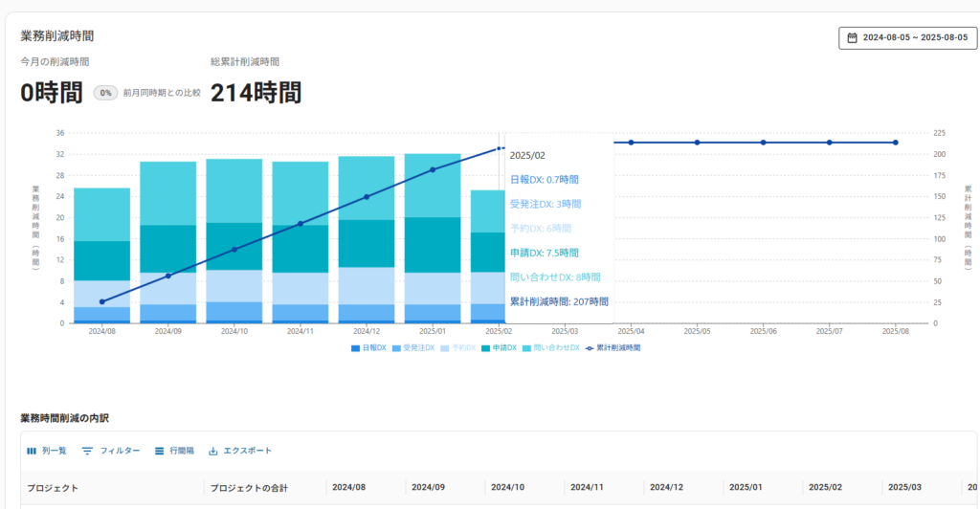980x509 pixels.
Task: Open the フィルター filter panel
Action: pos(111,451)
